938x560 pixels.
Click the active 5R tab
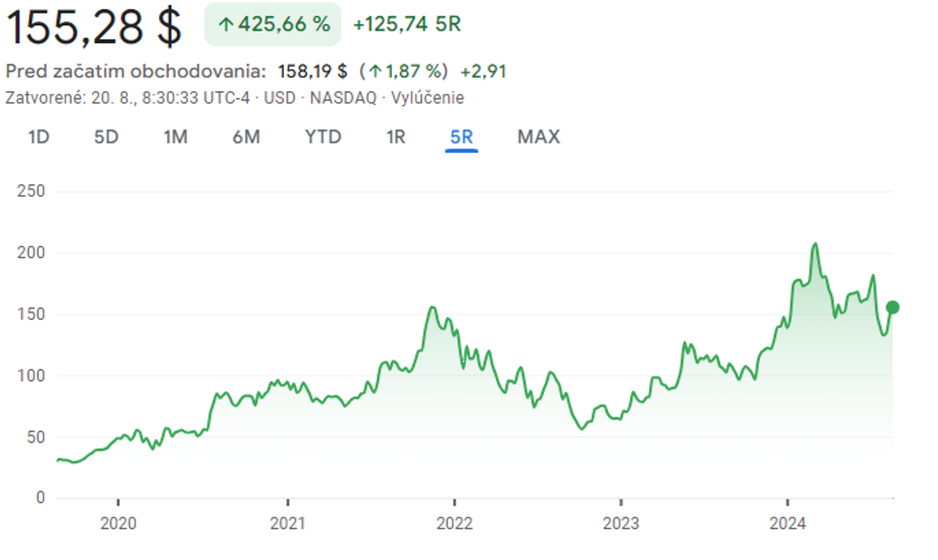pos(461,136)
